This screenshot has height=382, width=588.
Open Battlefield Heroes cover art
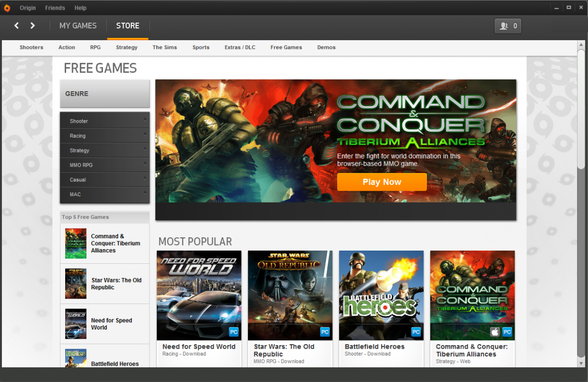[381, 295]
